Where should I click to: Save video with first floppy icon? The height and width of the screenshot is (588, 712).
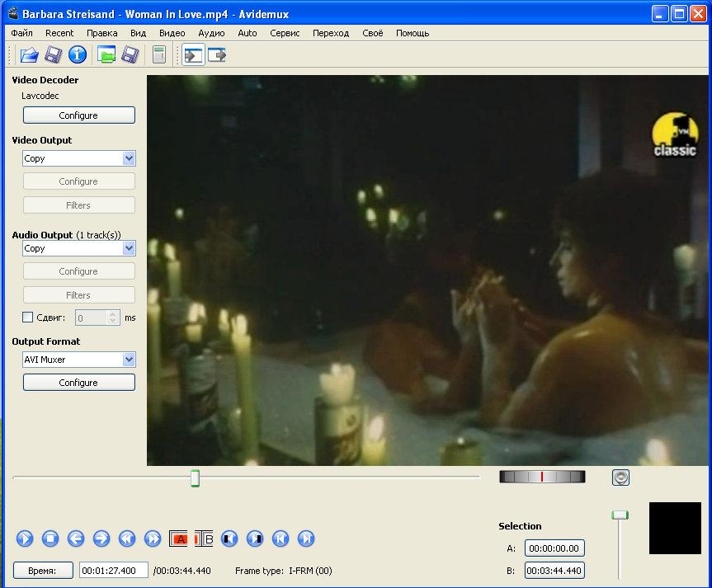[53, 55]
